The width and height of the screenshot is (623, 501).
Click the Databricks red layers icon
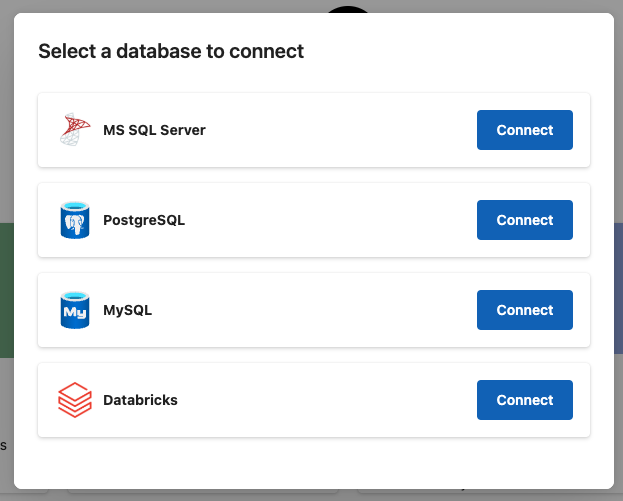point(75,400)
